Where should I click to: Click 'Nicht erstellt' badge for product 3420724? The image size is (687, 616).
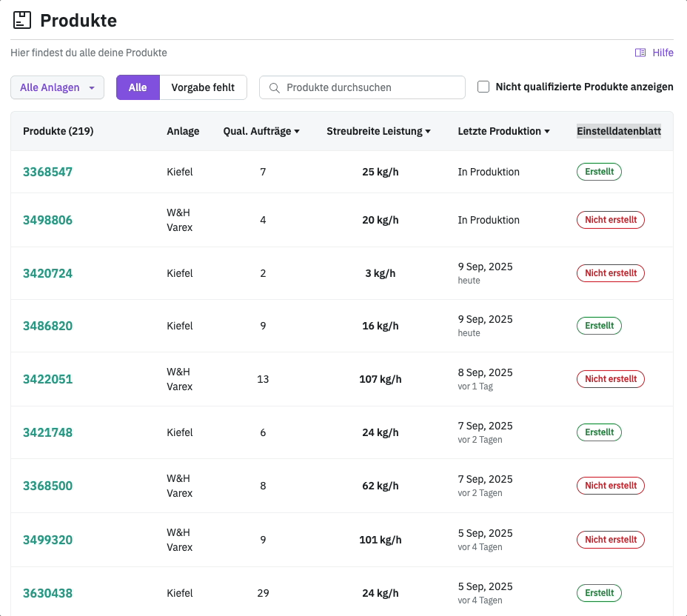[610, 273]
